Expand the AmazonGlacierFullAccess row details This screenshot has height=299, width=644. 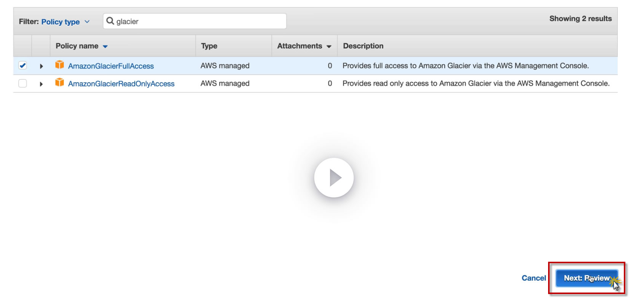click(41, 66)
